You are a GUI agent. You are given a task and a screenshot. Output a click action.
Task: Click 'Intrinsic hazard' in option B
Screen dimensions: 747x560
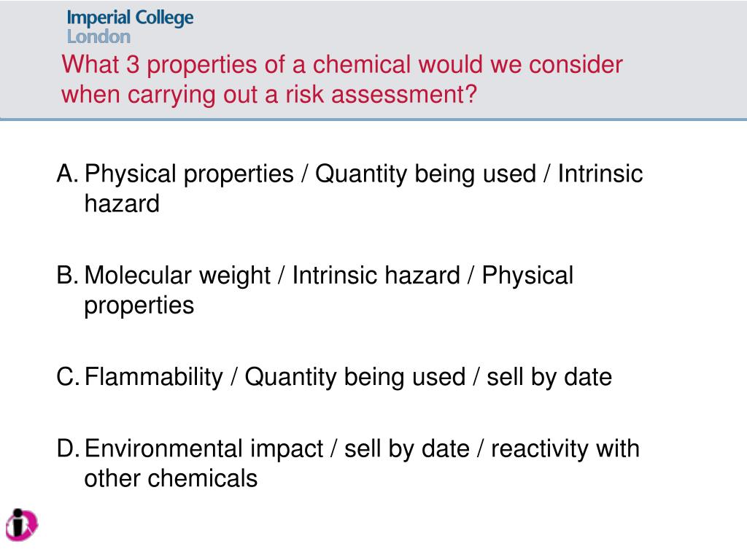[376, 275]
